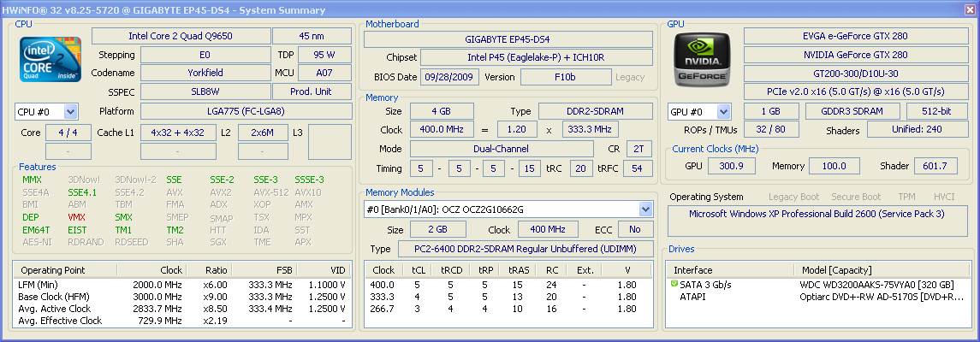Click the Cache L1 value 4x32 + 4x32
The width and height of the screenshot is (980, 342).
(177, 133)
